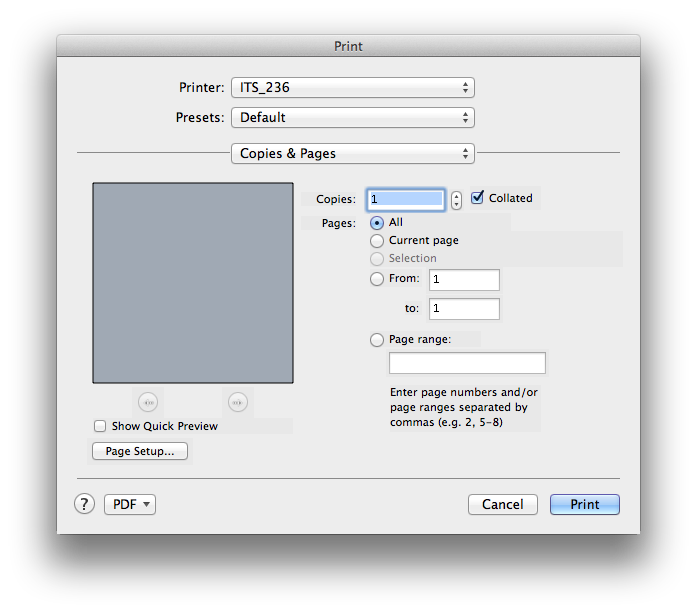Toggle the Collated checkbox
697x613 pixels.
tap(477, 198)
